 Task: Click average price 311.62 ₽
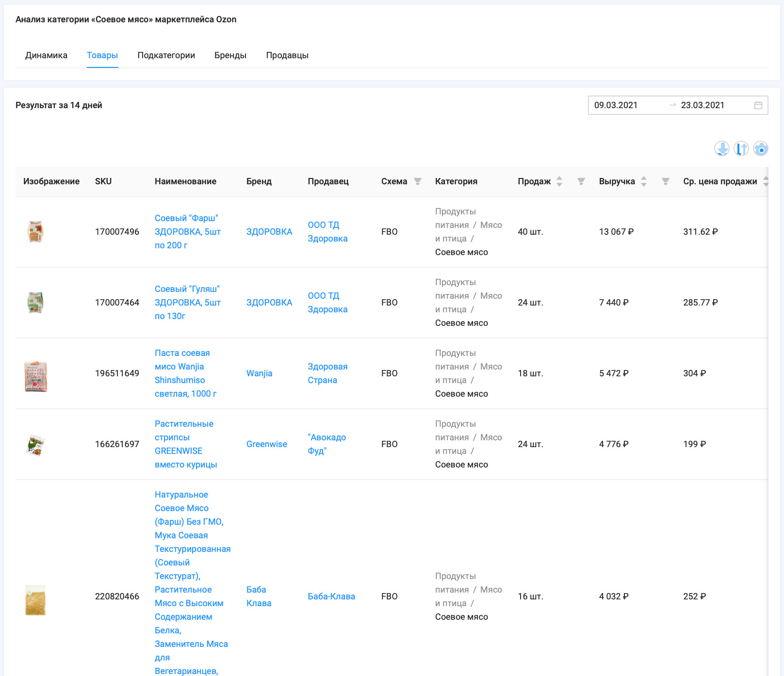click(701, 232)
